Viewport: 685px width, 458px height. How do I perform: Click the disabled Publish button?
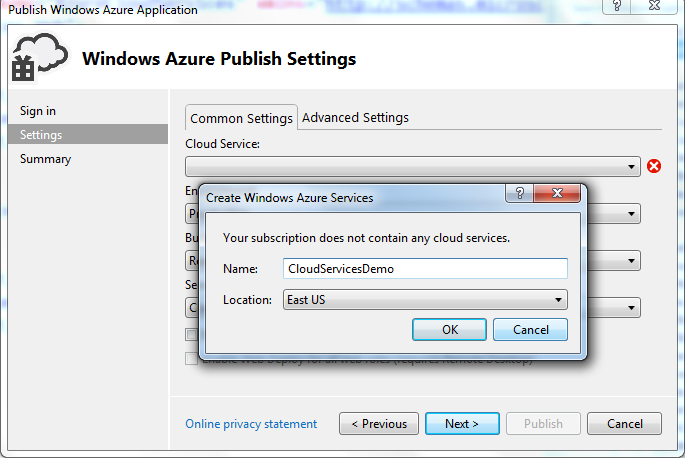click(543, 423)
